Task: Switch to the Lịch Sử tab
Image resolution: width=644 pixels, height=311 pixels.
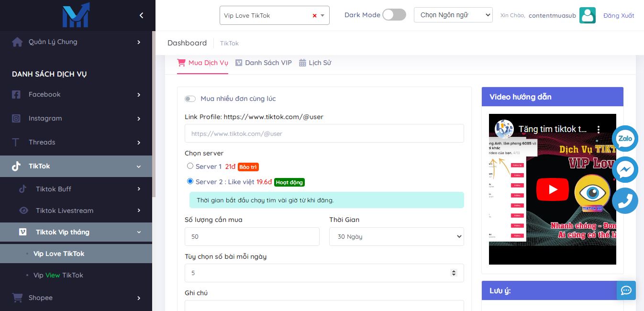Action: (x=315, y=63)
